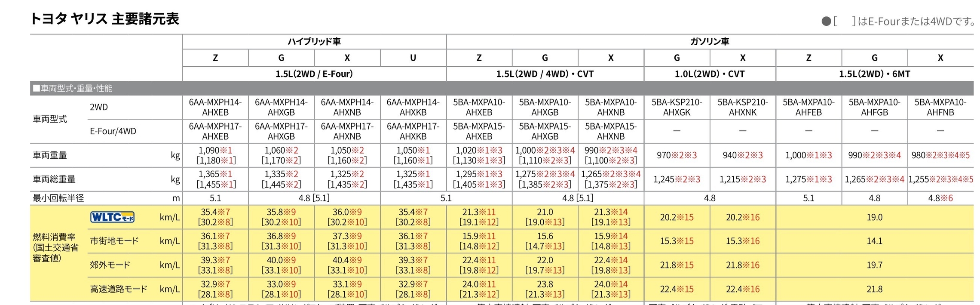
Task: Click the 郊外モード row label
Action: tap(110, 265)
